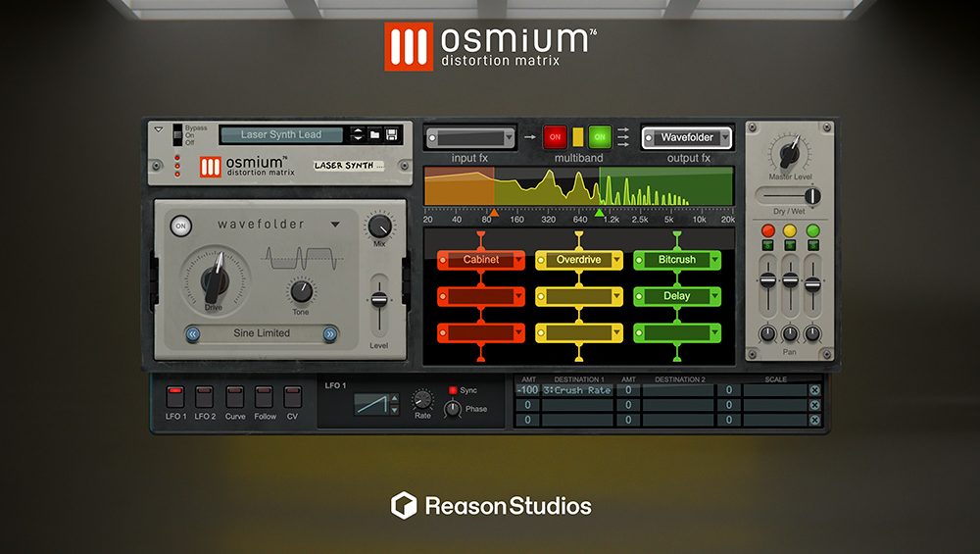
Task: Click the Master Level knob
Action: pos(789,153)
